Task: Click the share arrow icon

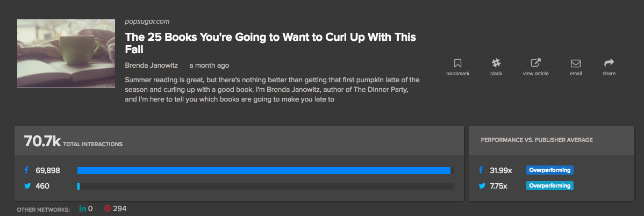Action: point(609,63)
